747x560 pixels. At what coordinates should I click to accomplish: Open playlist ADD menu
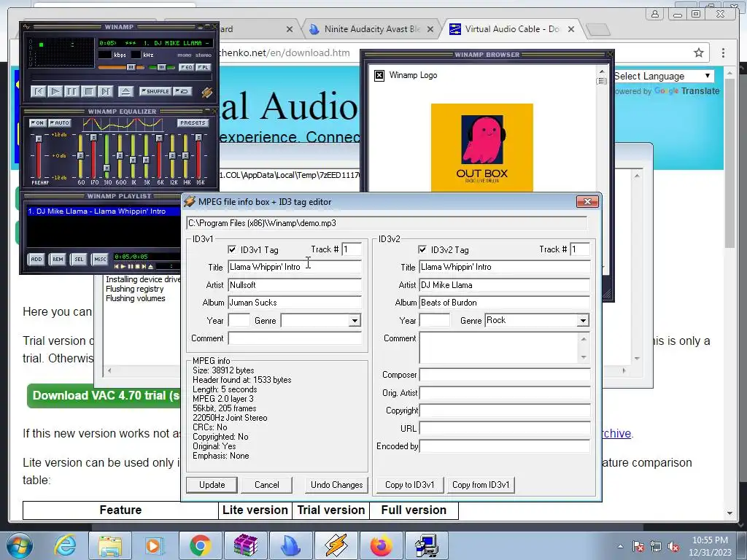point(36,259)
